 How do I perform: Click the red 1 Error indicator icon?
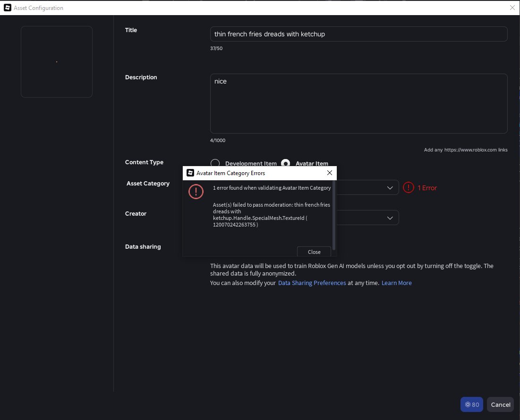tap(409, 187)
